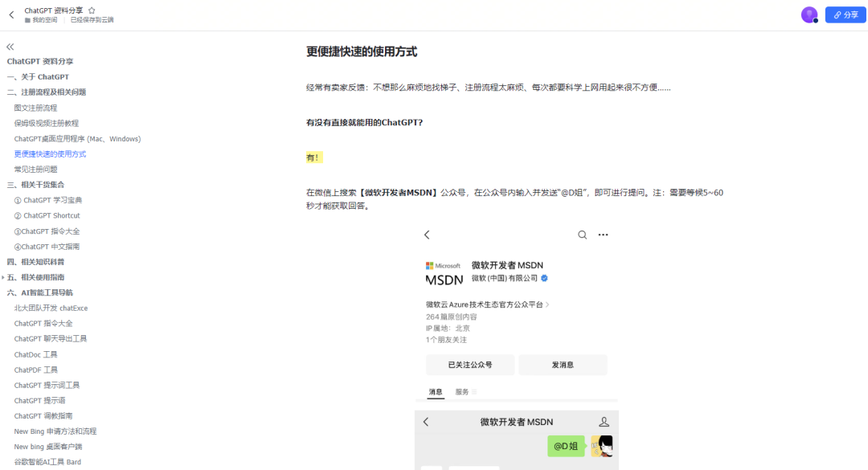Select the 消息 tab
This screenshot has height=470, width=868.
[435, 392]
